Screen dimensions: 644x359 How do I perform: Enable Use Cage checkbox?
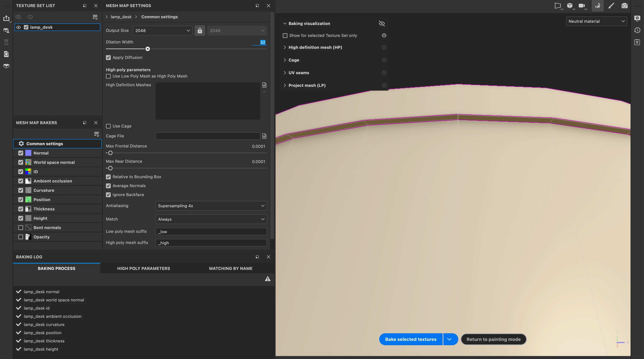[108, 126]
